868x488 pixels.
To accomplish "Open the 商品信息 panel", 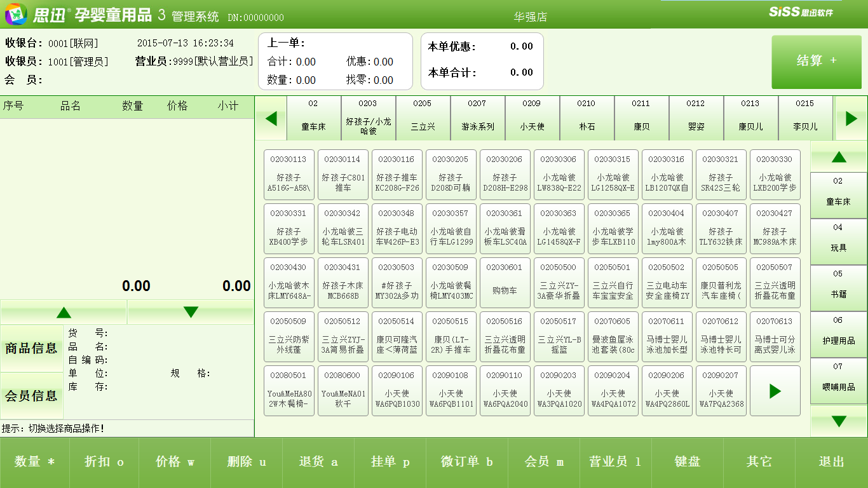I will pyautogui.click(x=32, y=347).
